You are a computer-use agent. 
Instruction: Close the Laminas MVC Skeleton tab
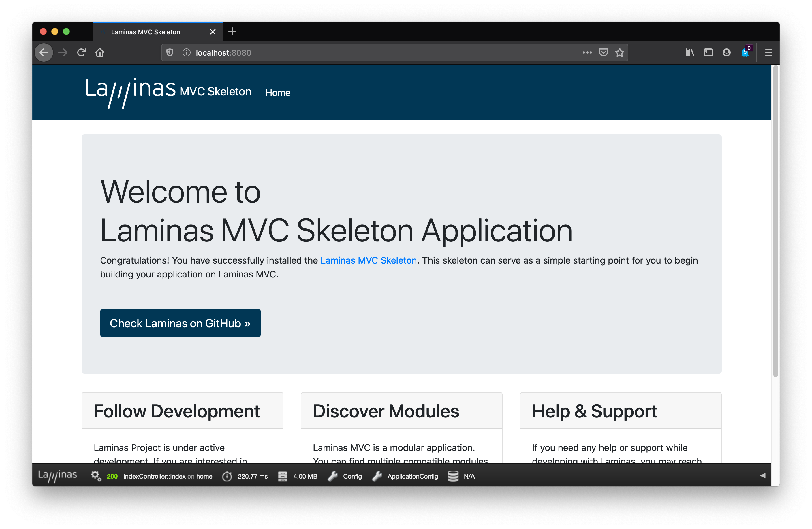pos(213,32)
